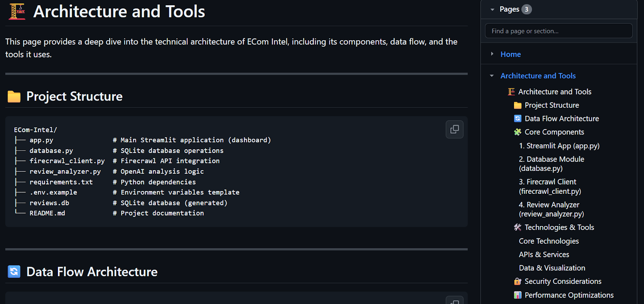Open Architecture and Tools page link
This screenshot has width=644, height=304.
coord(538,76)
